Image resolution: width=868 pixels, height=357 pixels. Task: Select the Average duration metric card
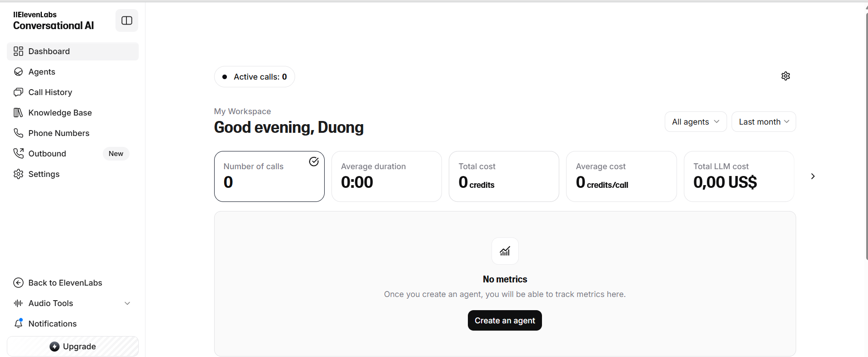pos(386,176)
